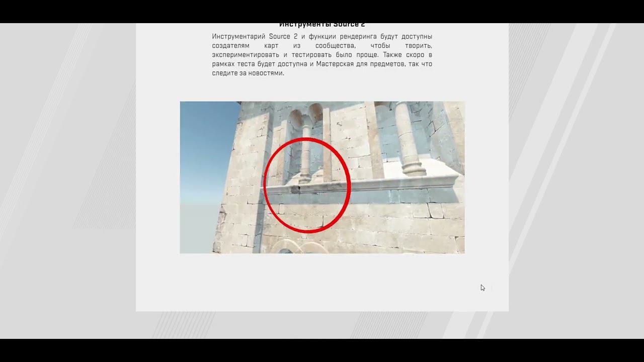Click the Source 2 stone wall image

click(322, 177)
